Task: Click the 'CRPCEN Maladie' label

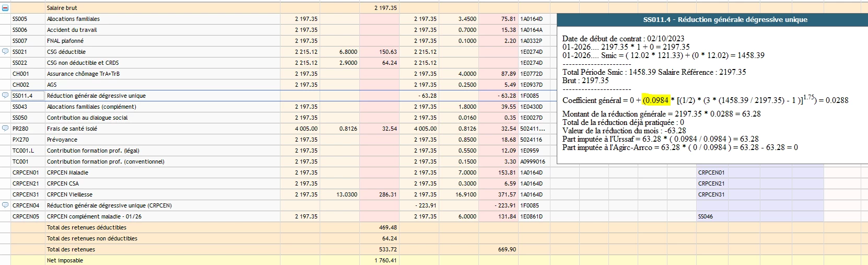Action: (x=67, y=172)
